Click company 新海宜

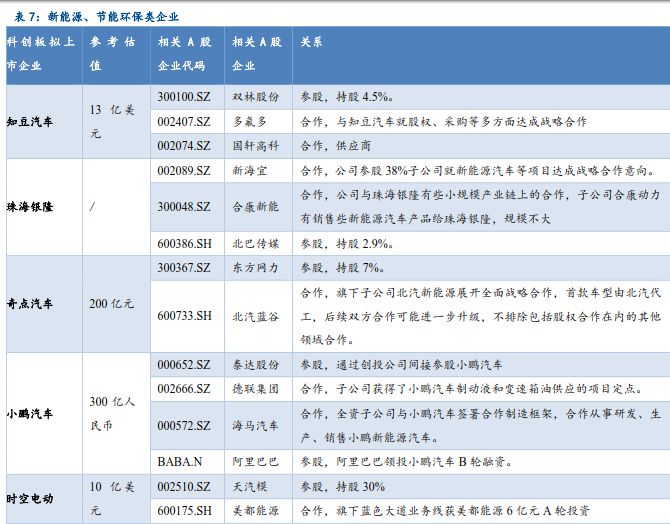(x=250, y=171)
